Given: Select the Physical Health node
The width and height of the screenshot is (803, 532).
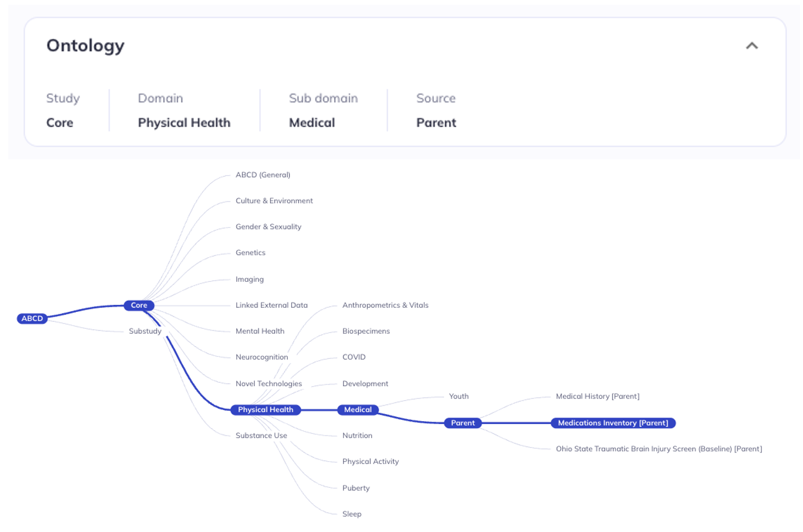Looking at the screenshot, I should tap(266, 409).
